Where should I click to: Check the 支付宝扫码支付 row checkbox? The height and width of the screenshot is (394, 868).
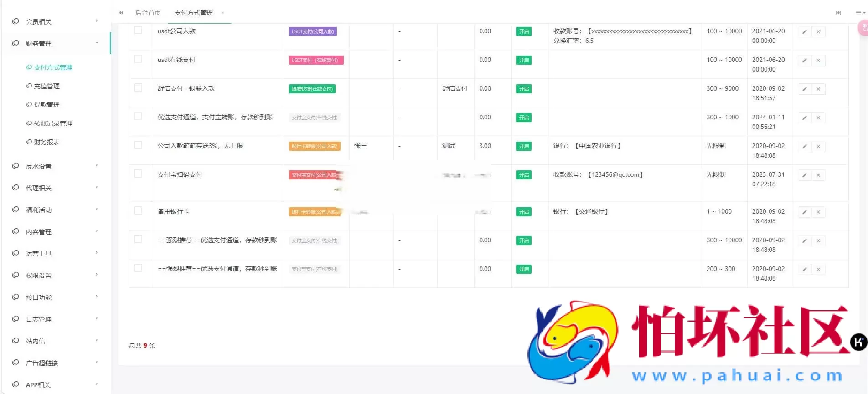(138, 174)
